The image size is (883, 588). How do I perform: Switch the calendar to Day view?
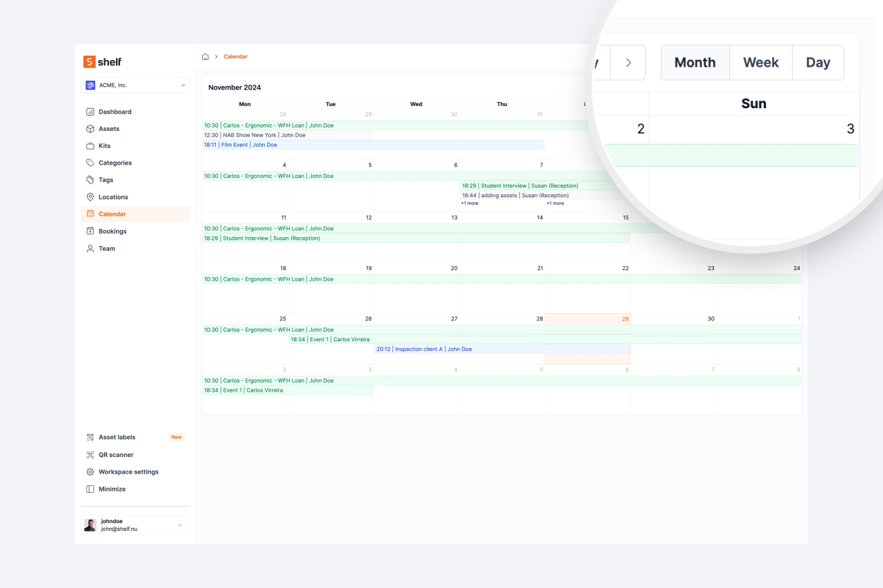(x=817, y=62)
